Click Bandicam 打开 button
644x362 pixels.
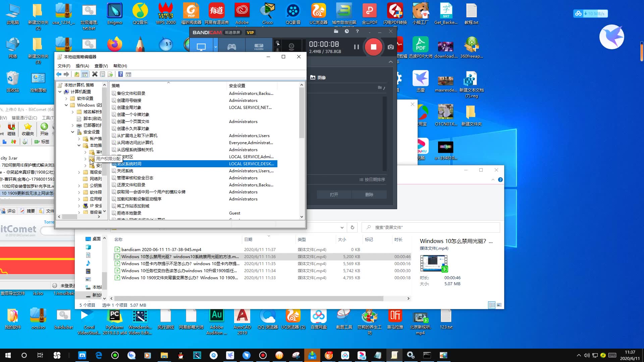pyautogui.click(x=334, y=194)
